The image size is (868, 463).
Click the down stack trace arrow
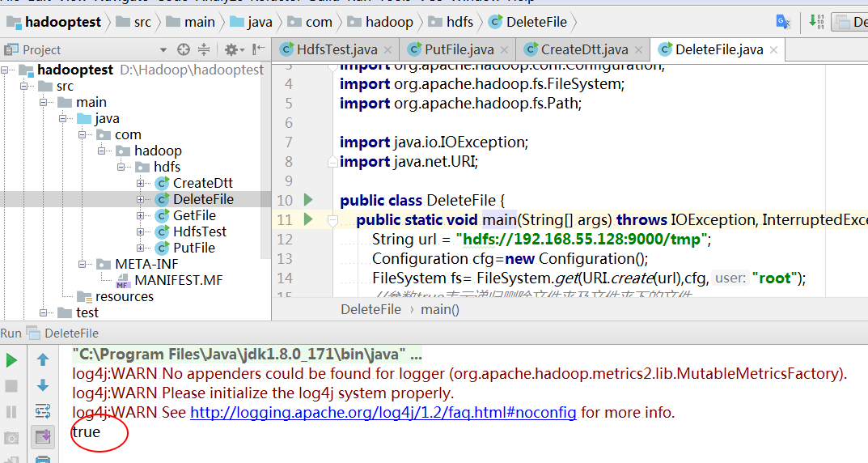tap(43, 385)
